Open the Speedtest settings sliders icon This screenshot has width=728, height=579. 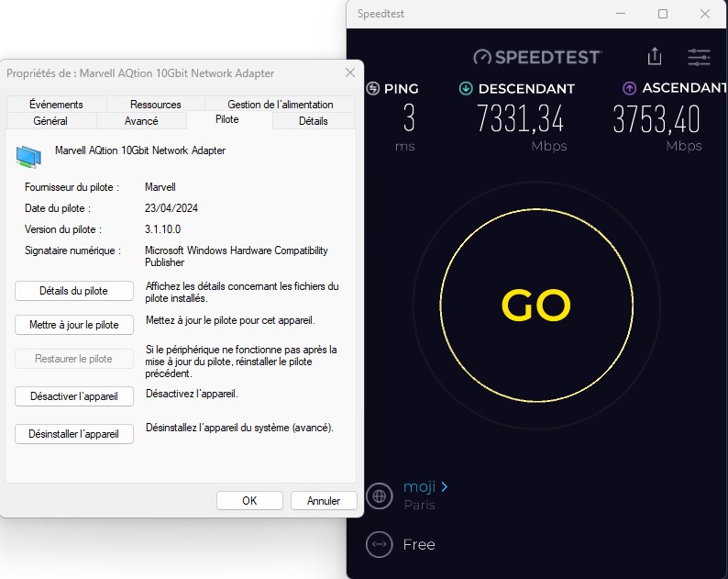coord(699,57)
